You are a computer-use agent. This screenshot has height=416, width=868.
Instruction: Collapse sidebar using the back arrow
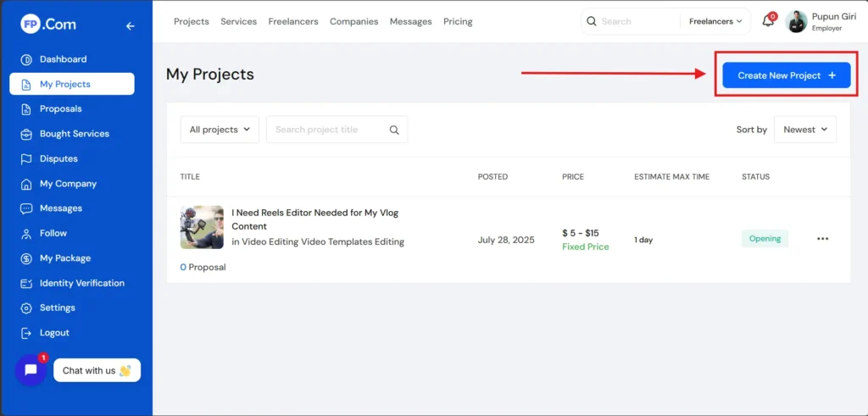click(130, 26)
